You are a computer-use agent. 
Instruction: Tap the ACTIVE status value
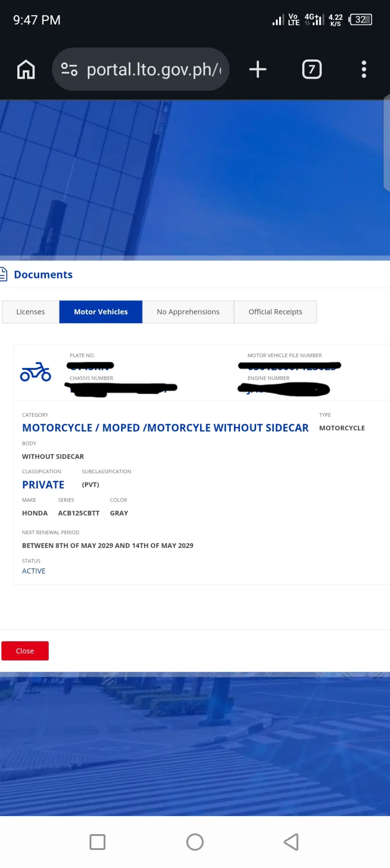(x=34, y=571)
